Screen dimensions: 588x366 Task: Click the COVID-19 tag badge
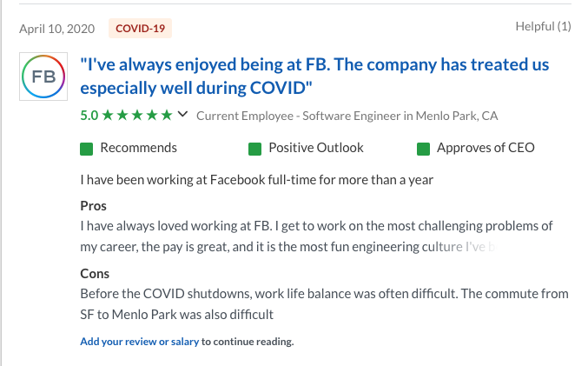140,29
